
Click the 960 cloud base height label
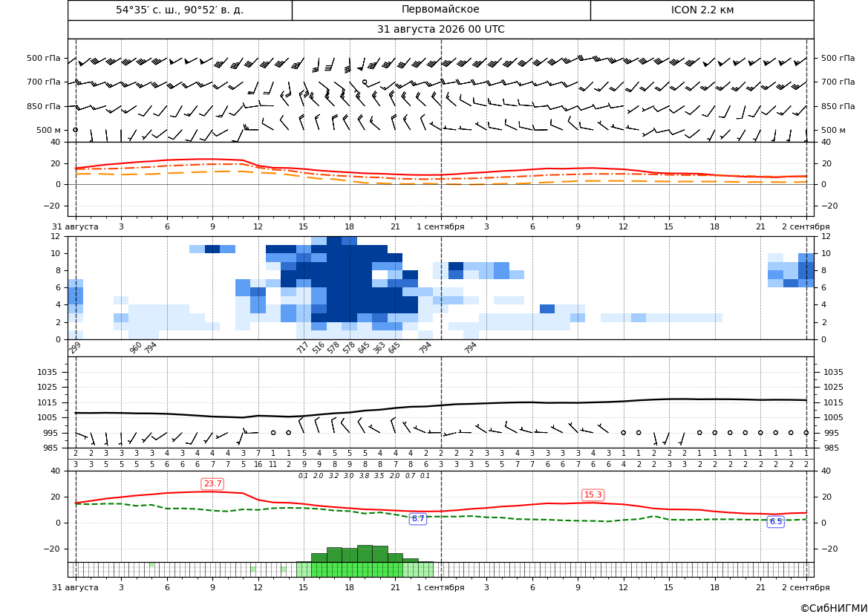135,347
